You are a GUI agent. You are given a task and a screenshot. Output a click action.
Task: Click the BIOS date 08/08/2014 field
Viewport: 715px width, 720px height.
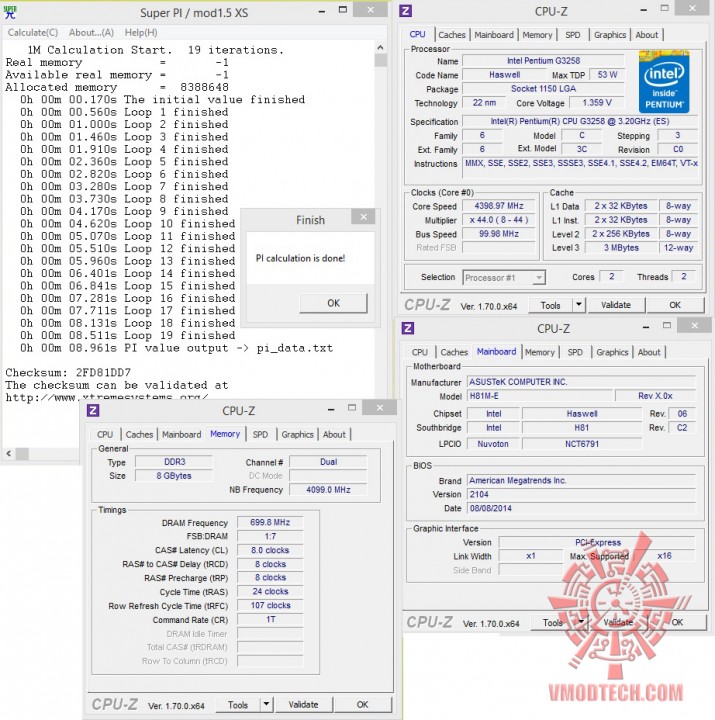pyautogui.click(x=582, y=508)
